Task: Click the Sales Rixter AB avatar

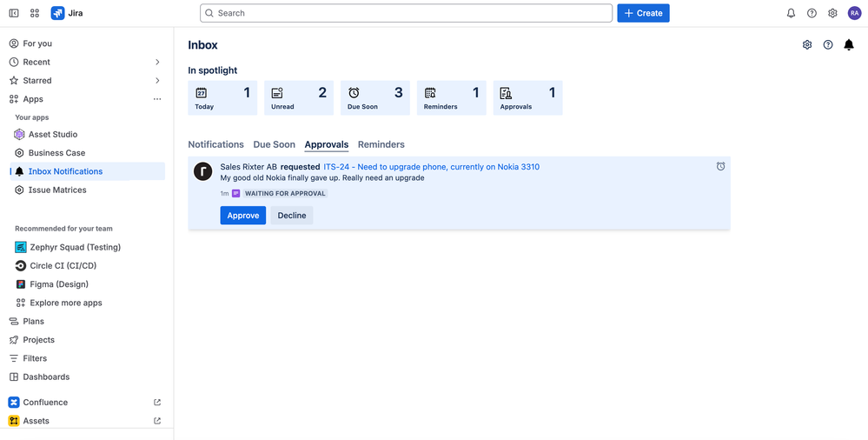Action: coord(203,171)
